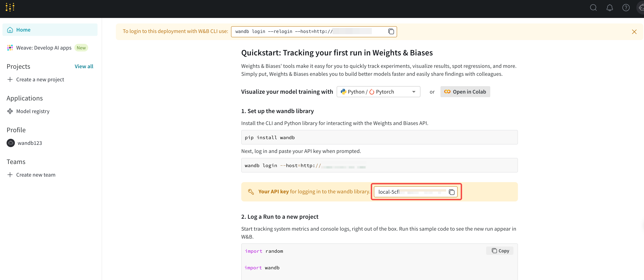Copy the API key
The width and height of the screenshot is (644, 280).
click(x=452, y=192)
